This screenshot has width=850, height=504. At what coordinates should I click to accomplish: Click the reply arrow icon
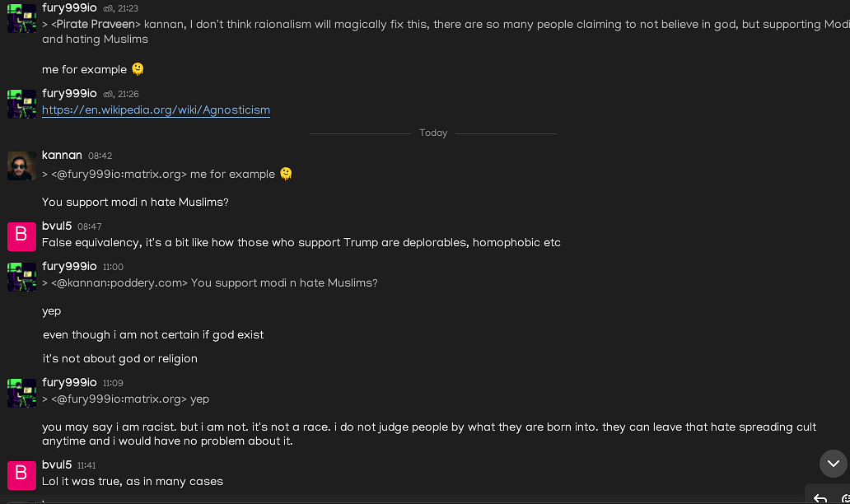click(x=820, y=498)
